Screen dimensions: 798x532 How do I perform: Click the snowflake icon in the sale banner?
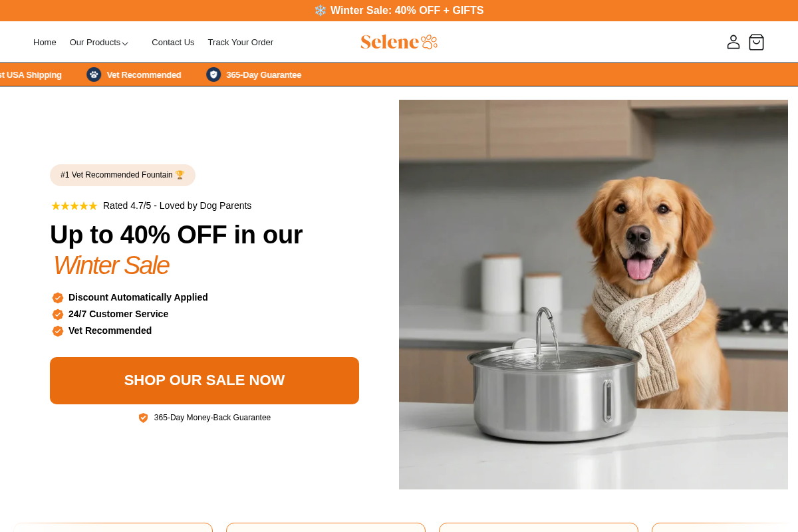[320, 10]
